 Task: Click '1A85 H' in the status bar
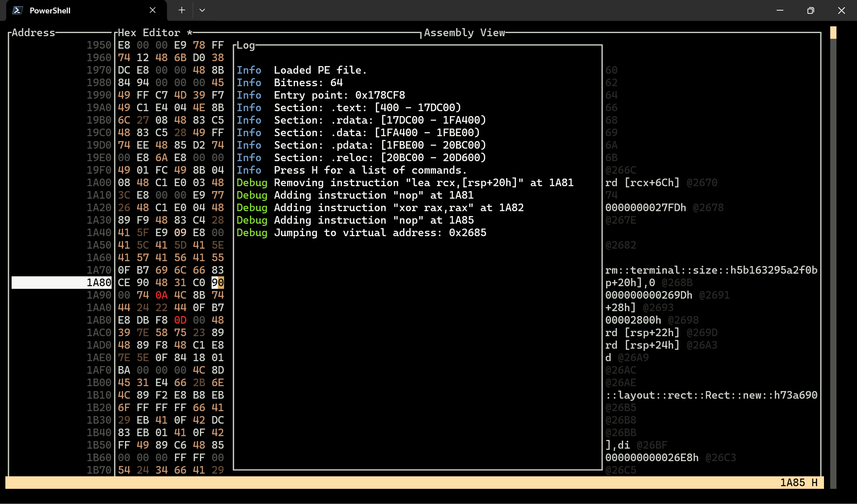[x=799, y=483]
